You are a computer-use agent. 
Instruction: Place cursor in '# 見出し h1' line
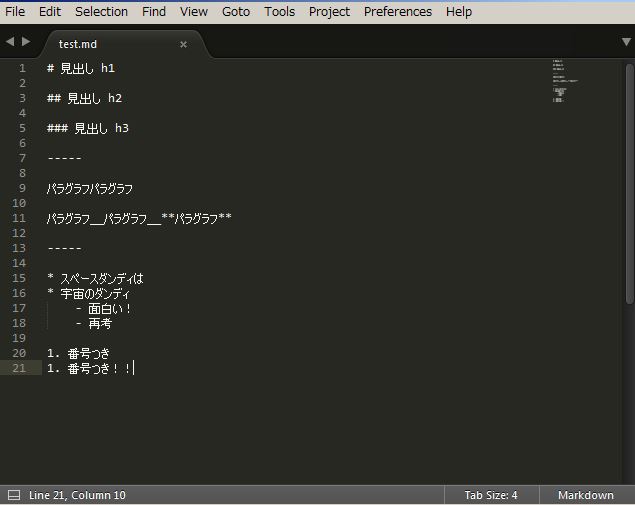81,68
